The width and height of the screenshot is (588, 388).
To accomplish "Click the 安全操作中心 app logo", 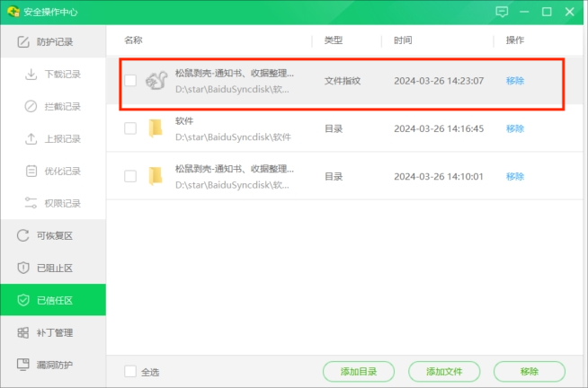I will tap(15, 13).
